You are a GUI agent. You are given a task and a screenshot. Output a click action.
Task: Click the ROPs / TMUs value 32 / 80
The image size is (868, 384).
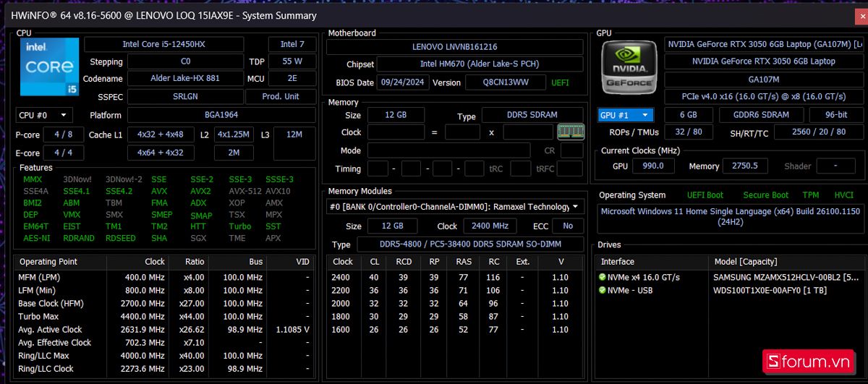pyautogui.click(x=688, y=132)
